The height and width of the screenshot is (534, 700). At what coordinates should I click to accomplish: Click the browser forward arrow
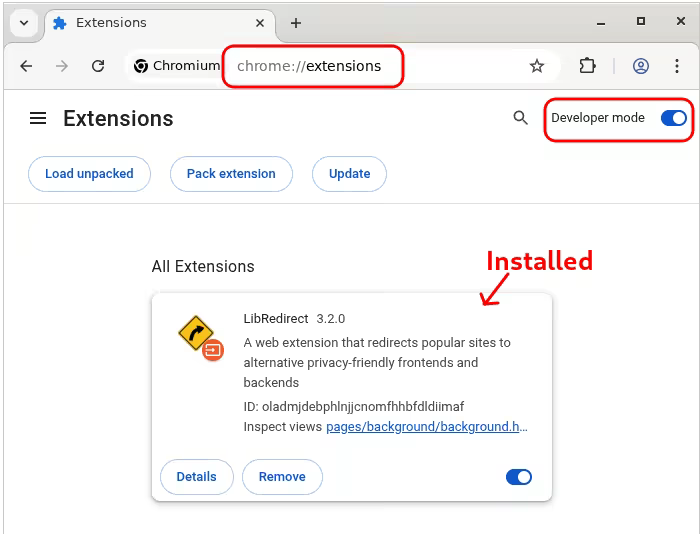[x=62, y=66]
